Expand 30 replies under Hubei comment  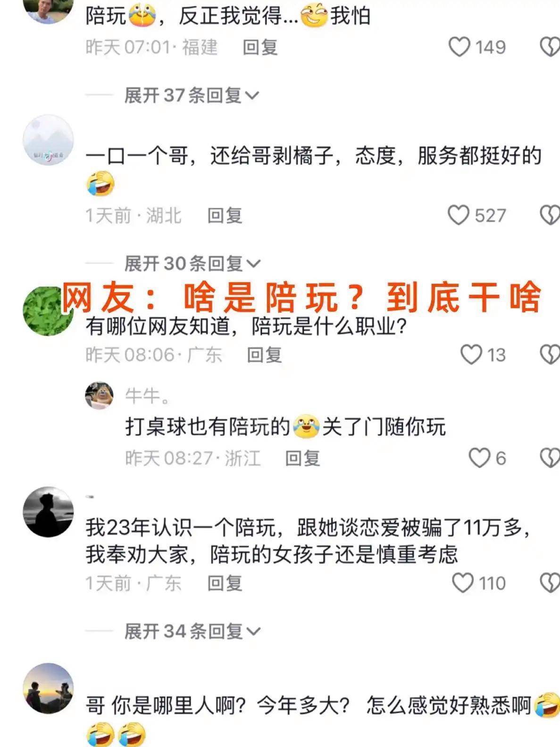(x=192, y=263)
